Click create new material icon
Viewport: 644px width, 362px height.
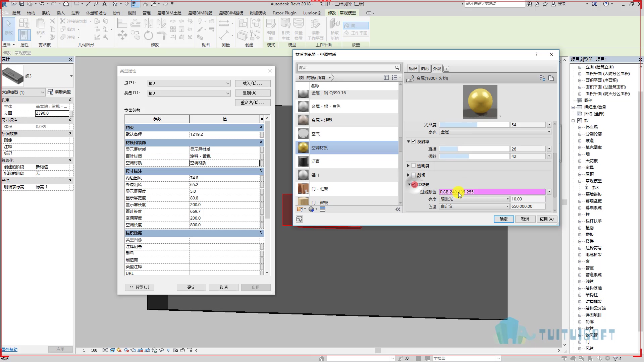313,209
